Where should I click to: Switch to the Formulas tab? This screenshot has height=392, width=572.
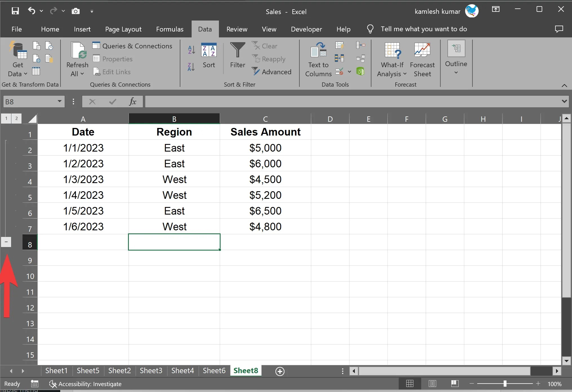pos(169,29)
